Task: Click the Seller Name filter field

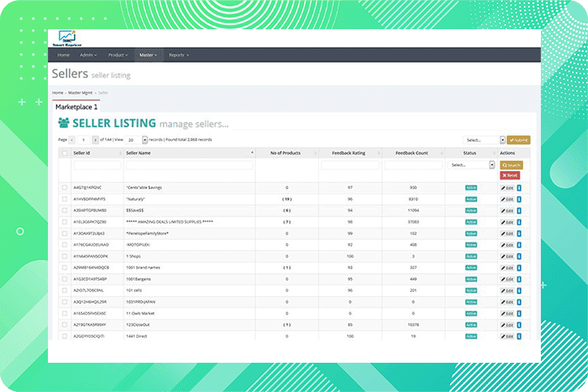Action: click(189, 165)
